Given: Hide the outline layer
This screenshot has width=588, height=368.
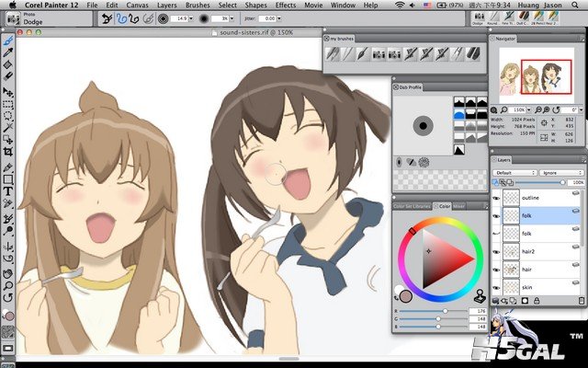Looking at the screenshot, I should pos(496,198).
